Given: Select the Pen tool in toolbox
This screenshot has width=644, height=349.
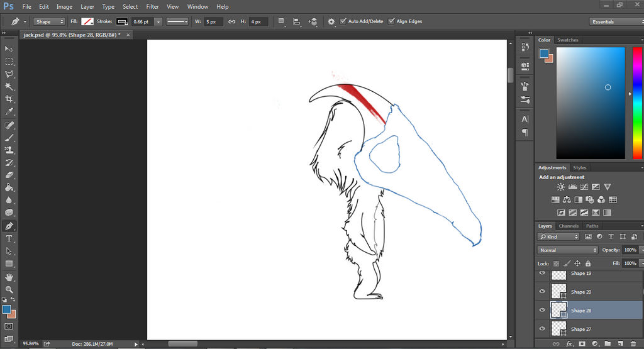Looking at the screenshot, I should 9,226.
